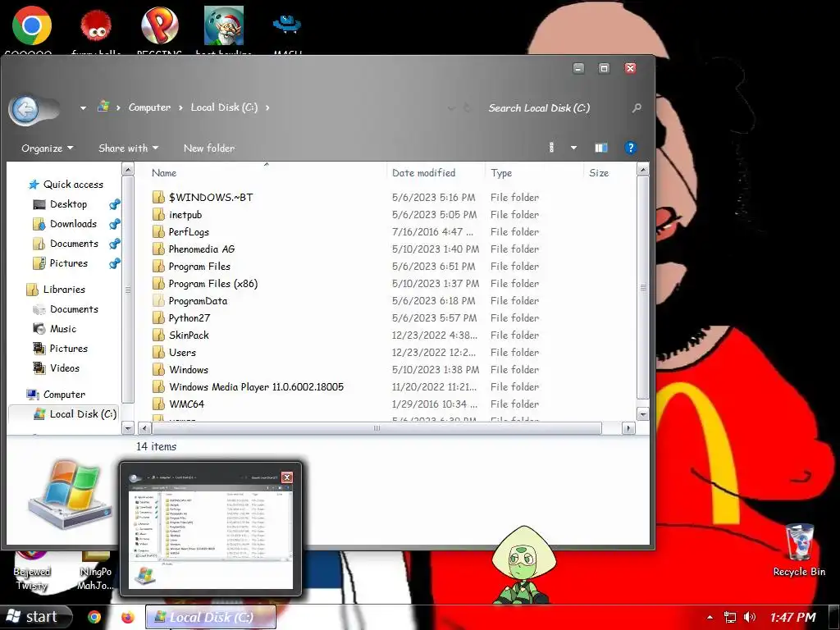Screen dimensions: 840x630
Task: Sort by the Size column header
Action: 599,172
